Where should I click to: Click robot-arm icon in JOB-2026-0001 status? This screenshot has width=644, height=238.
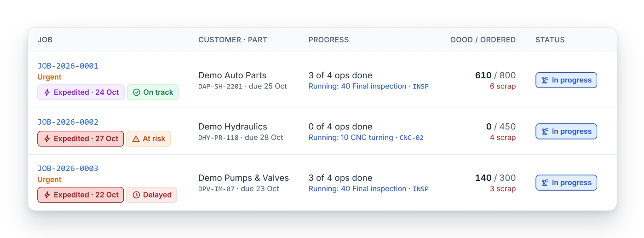(x=545, y=80)
